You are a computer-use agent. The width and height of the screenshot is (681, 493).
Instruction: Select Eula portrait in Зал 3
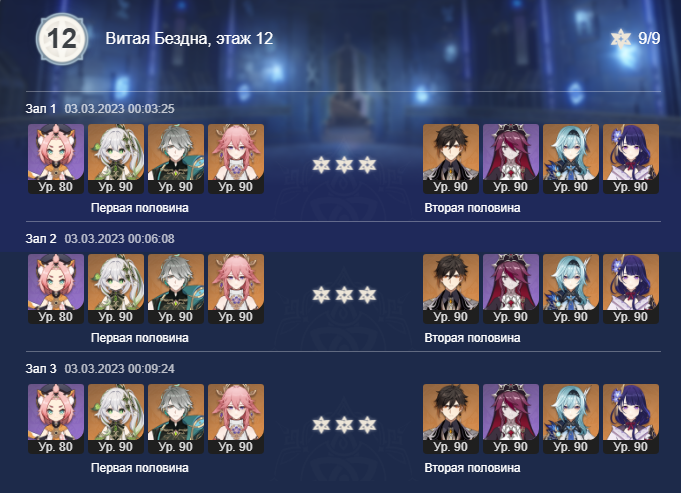click(x=571, y=419)
